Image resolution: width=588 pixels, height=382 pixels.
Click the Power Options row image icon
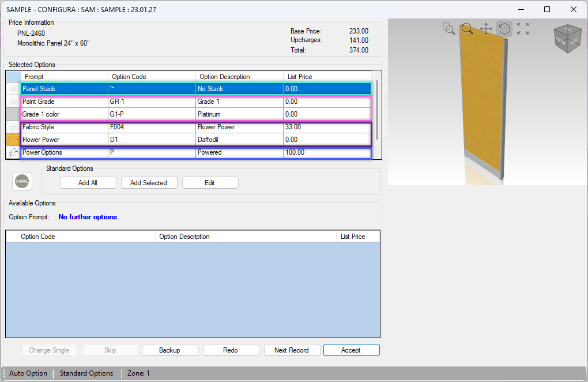click(13, 152)
